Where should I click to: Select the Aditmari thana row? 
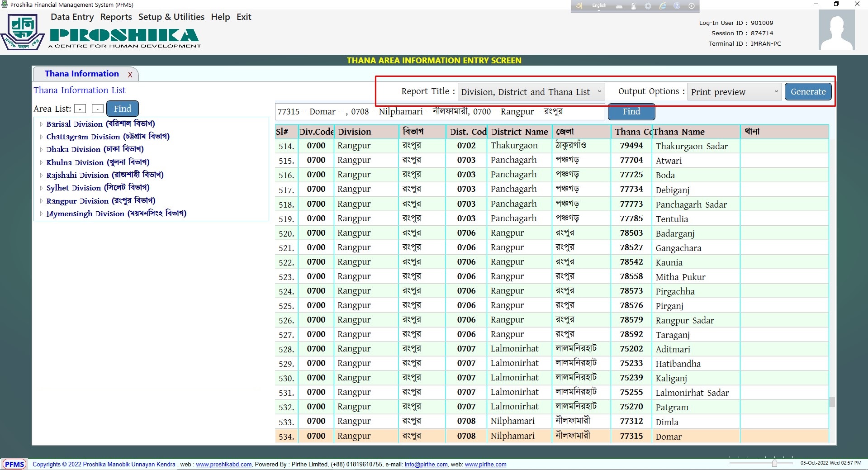tap(551, 349)
